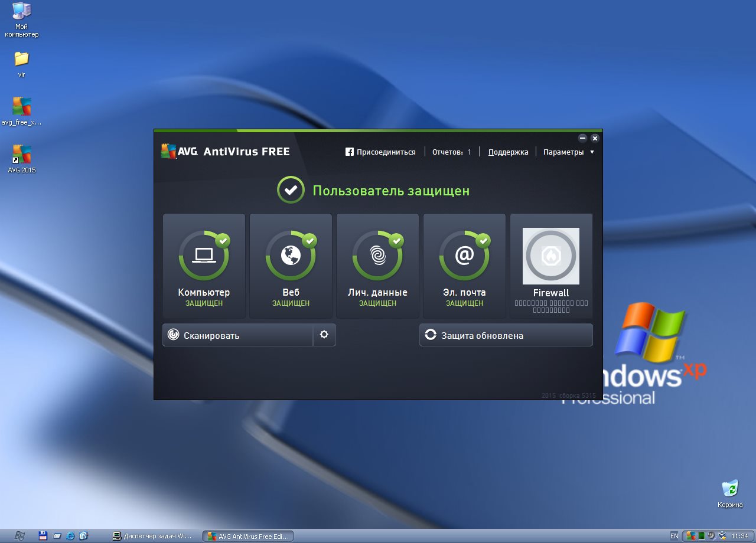Click the AVG tray icon
This screenshot has height=543, width=756.
click(x=690, y=536)
